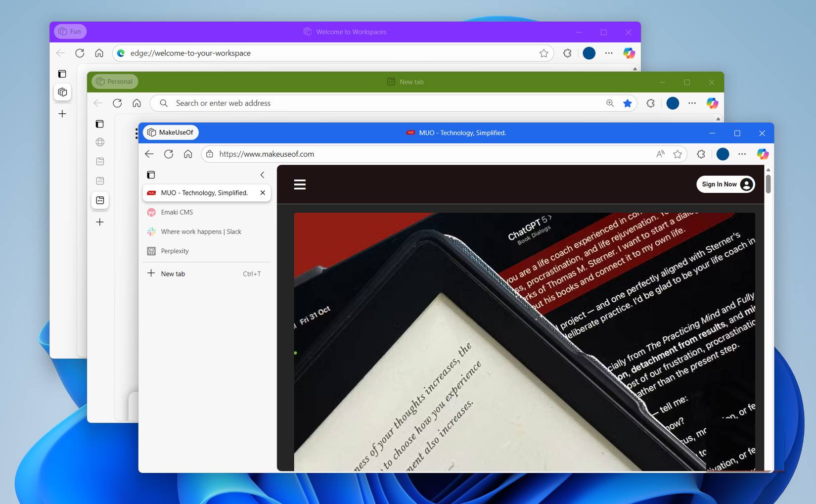This screenshot has width=816, height=504.
Task: Select the Emaki CMS tab
Action: click(177, 212)
